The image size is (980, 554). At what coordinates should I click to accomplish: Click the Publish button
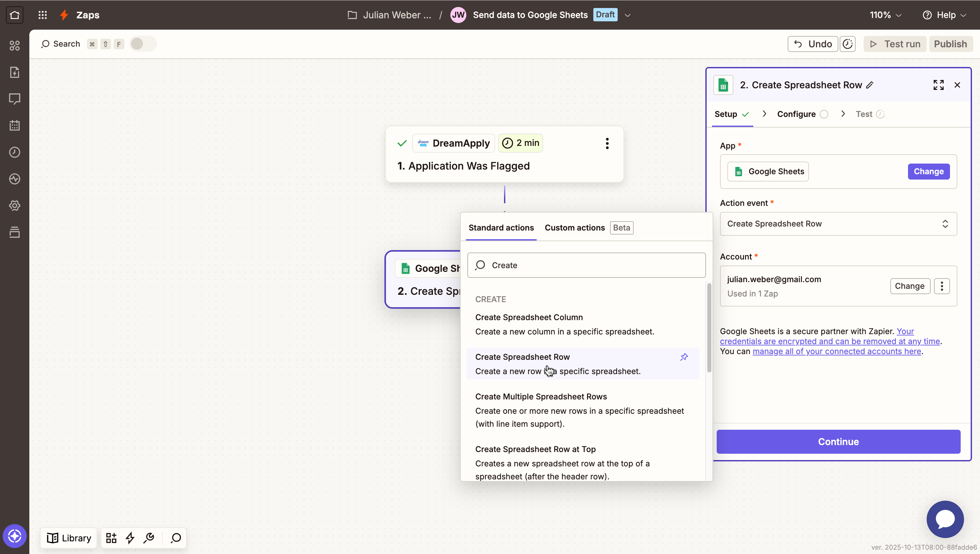click(950, 44)
